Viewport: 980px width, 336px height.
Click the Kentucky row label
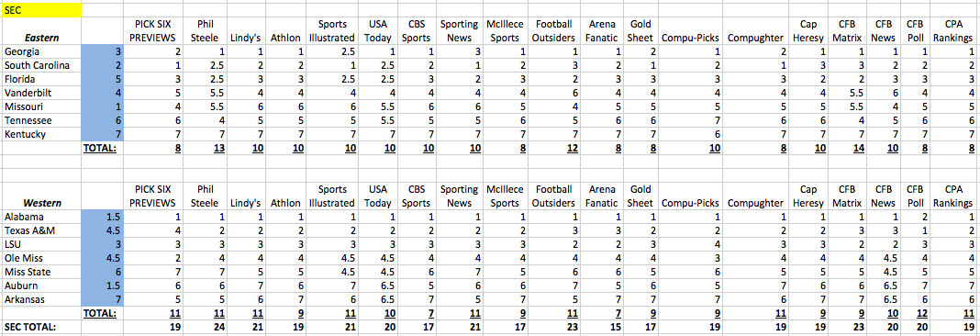(x=41, y=135)
